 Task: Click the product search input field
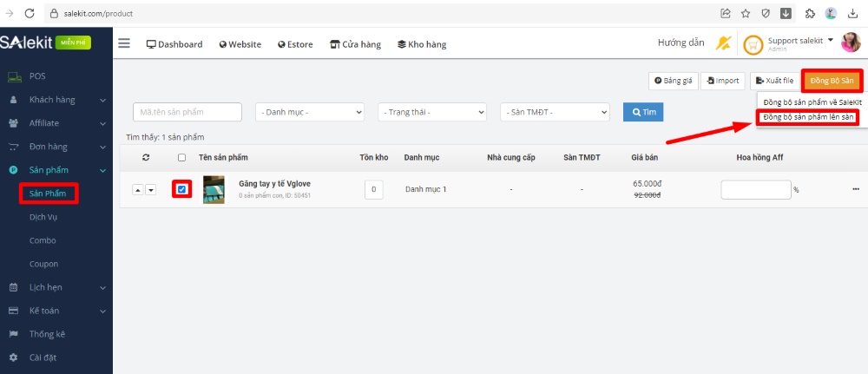(x=187, y=112)
